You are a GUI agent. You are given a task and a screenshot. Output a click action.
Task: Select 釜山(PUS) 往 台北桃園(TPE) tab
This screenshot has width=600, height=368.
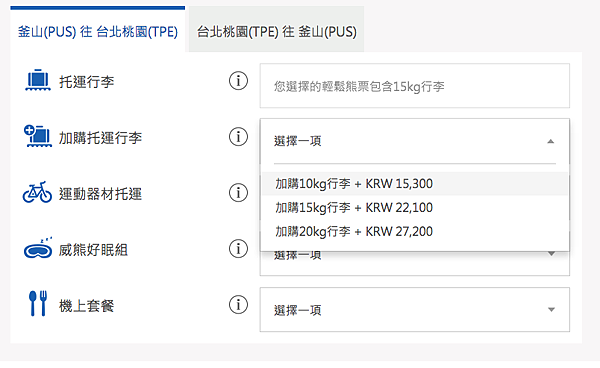click(x=98, y=29)
